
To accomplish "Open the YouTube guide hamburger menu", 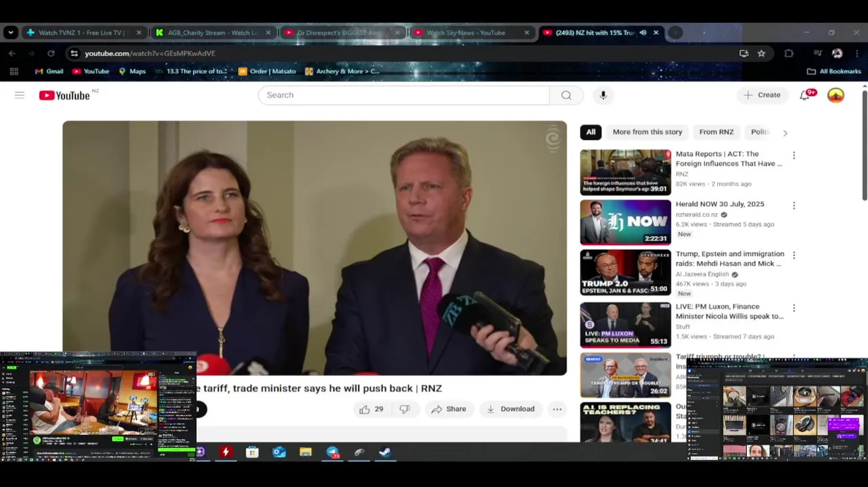I will [x=20, y=95].
